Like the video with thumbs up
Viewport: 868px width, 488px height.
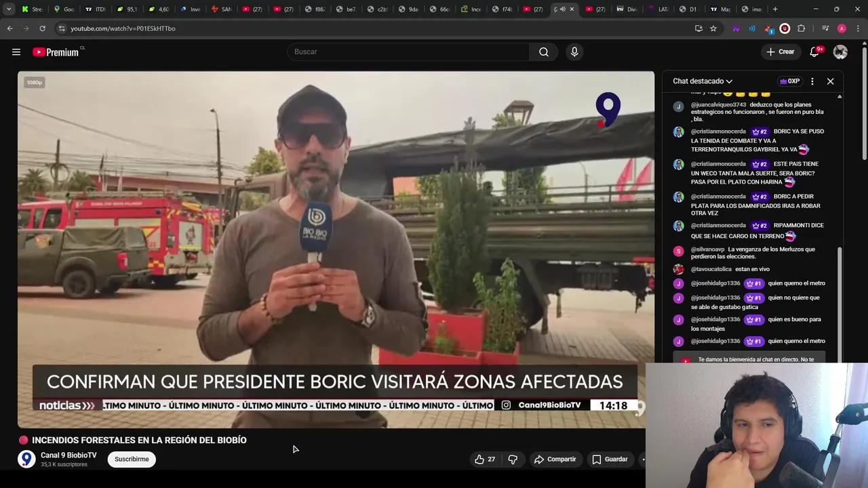[485, 460]
